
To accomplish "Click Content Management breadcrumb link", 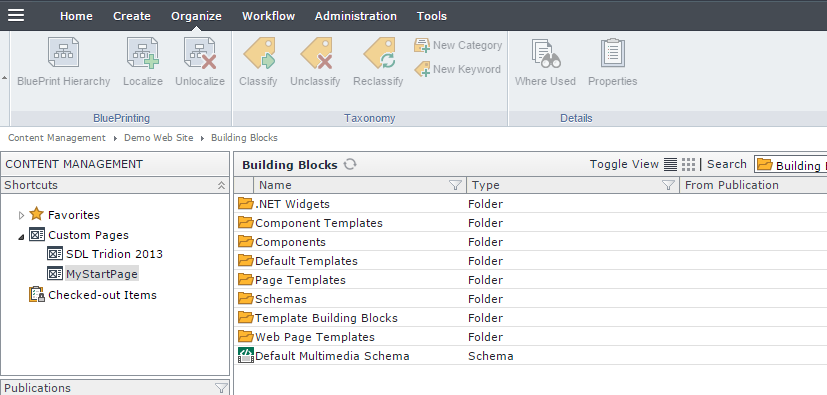I will [57, 138].
